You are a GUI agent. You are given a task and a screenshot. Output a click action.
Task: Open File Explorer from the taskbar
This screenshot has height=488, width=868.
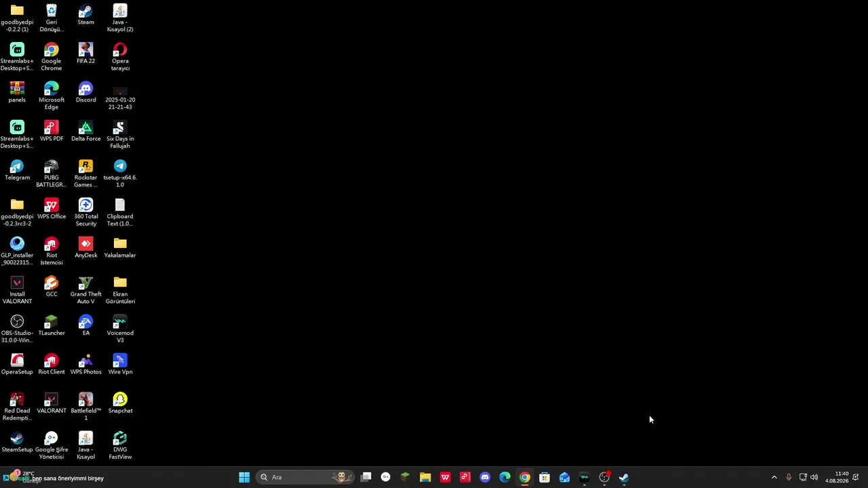coord(425,477)
